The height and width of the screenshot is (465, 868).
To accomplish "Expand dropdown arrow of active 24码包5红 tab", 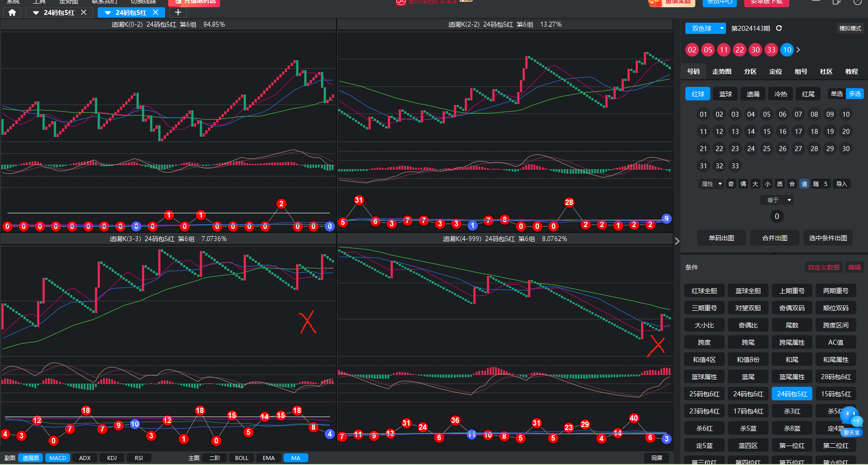I will coord(108,13).
